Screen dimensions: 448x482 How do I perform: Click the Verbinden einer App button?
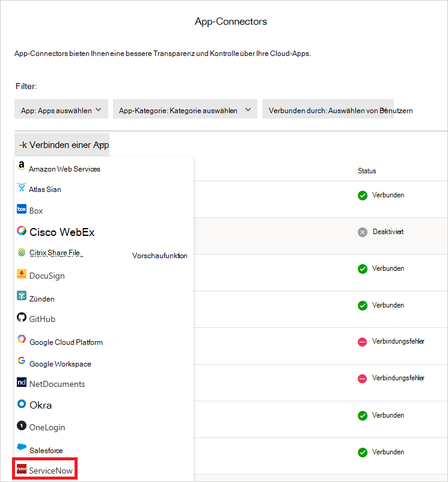point(62,145)
